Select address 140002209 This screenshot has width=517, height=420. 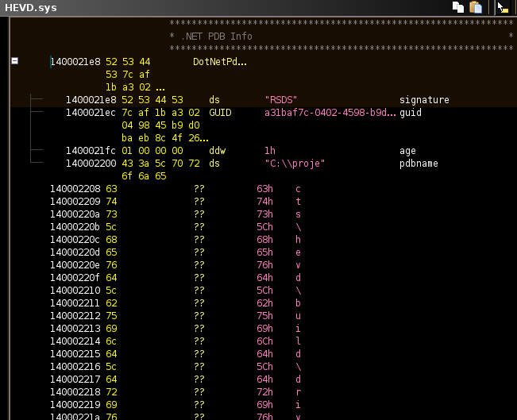click(75, 202)
